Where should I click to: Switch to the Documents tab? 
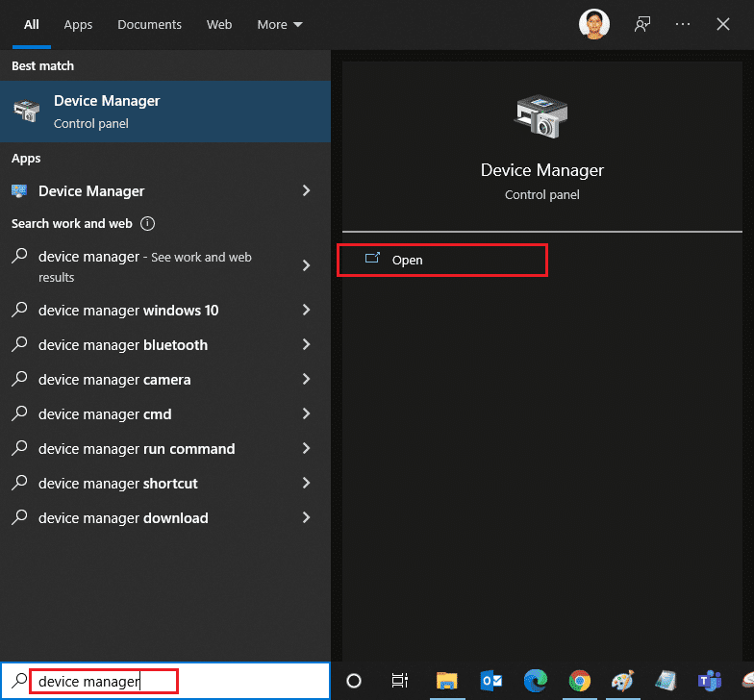coord(149,25)
